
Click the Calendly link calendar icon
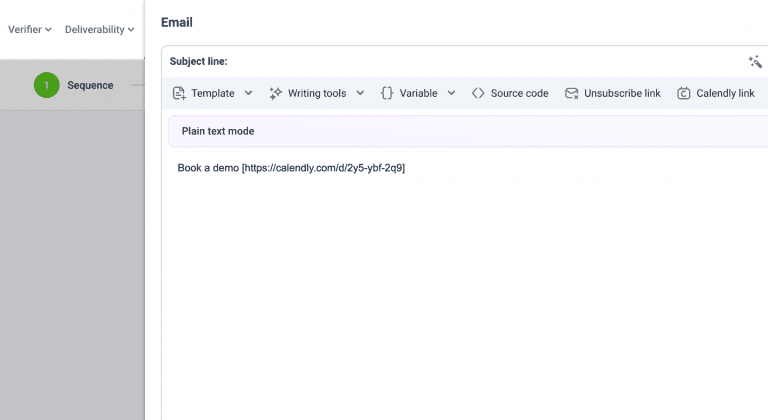(x=684, y=93)
